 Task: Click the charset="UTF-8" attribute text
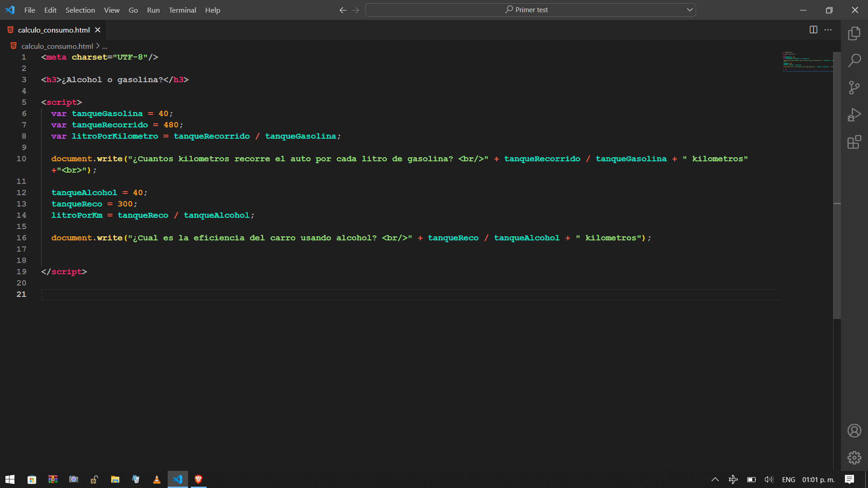(110, 57)
